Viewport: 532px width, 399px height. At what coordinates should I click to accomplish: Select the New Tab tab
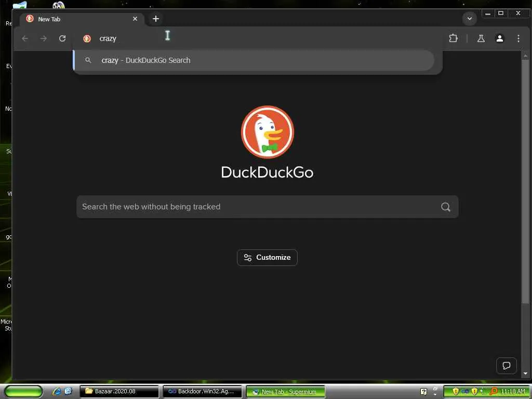tap(82, 19)
